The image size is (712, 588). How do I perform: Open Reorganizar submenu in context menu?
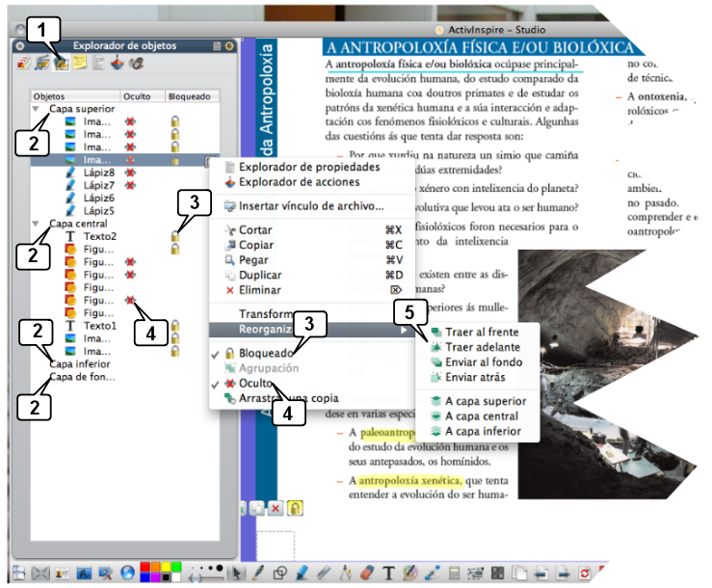(x=279, y=330)
